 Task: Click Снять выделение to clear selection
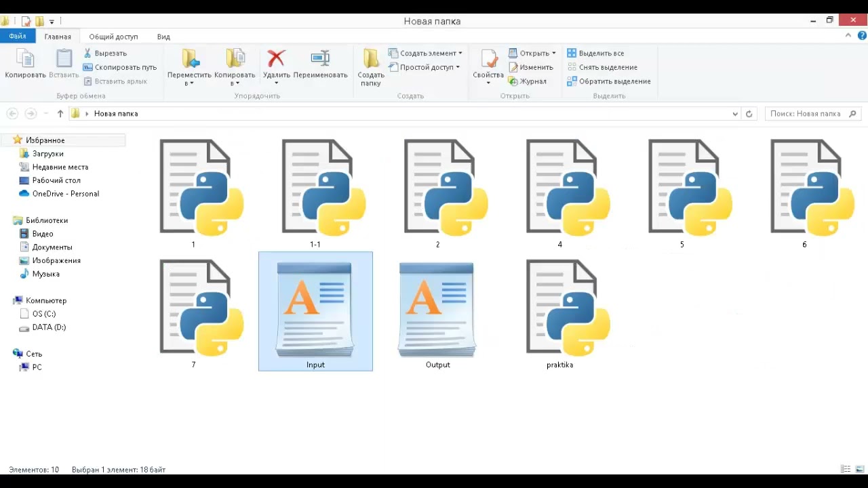602,67
